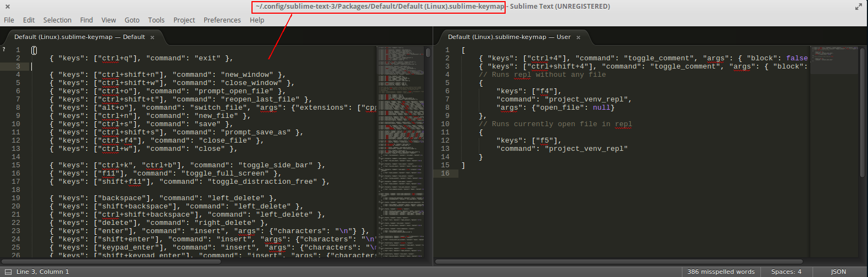Click the "right_delete" command text
Screen dimensions: 868x277
tap(229, 223)
